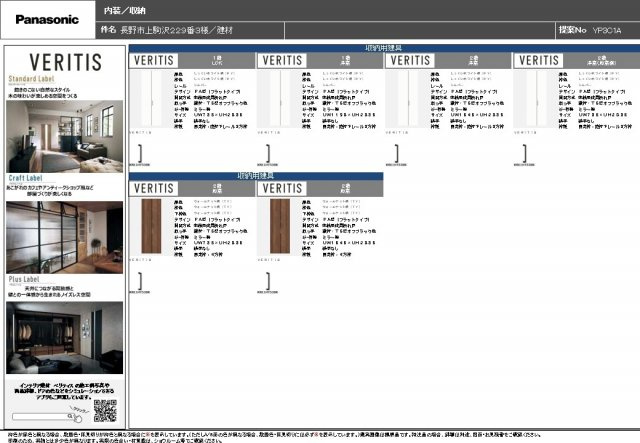Click the door handle icon in the third top-row card
Viewport: 640px width, 443px height.
pos(398,153)
